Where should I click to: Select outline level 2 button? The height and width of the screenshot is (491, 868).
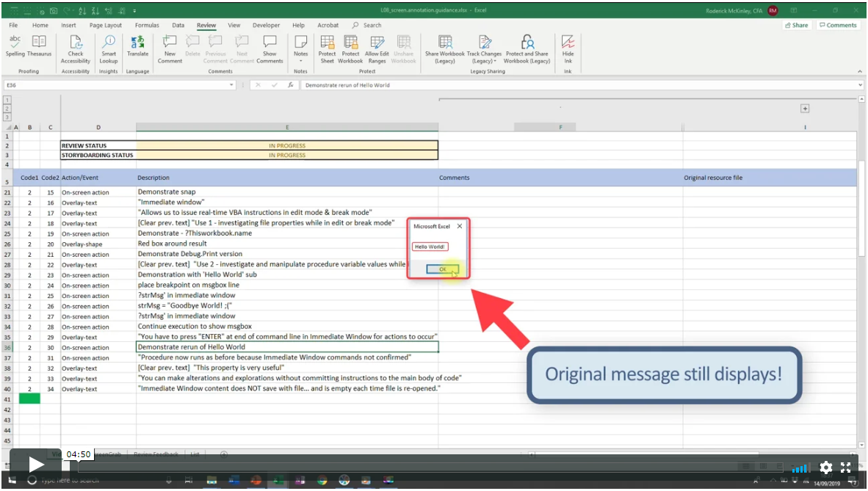point(7,109)
